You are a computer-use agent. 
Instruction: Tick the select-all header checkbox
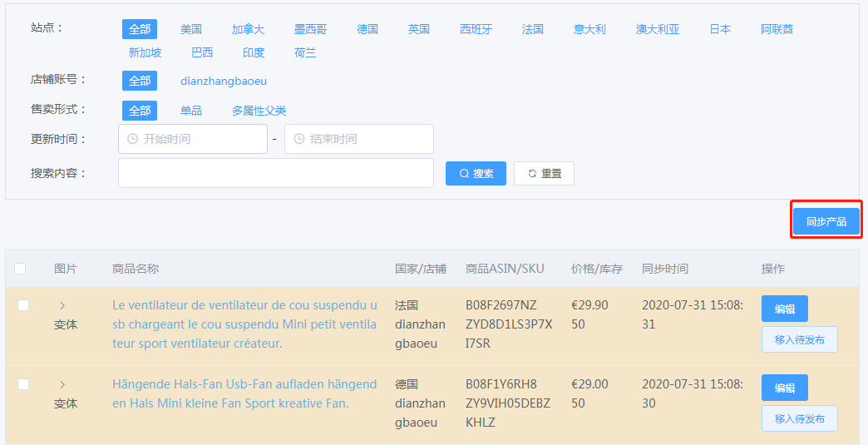(20, 269)
